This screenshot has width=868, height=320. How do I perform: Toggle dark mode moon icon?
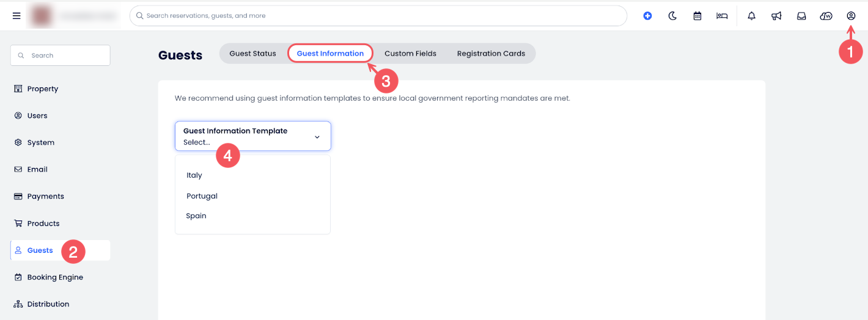point(672,16)
